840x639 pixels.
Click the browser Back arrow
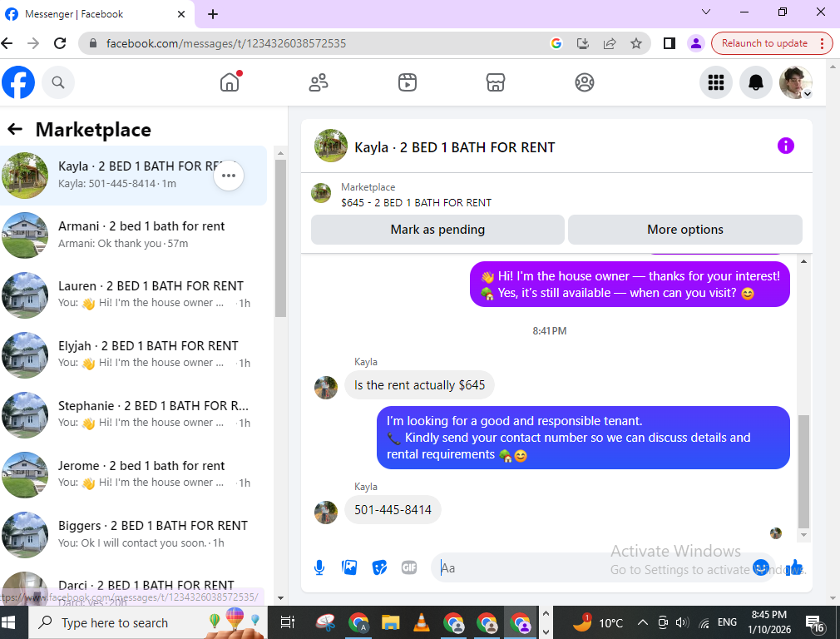coord(7,43)
